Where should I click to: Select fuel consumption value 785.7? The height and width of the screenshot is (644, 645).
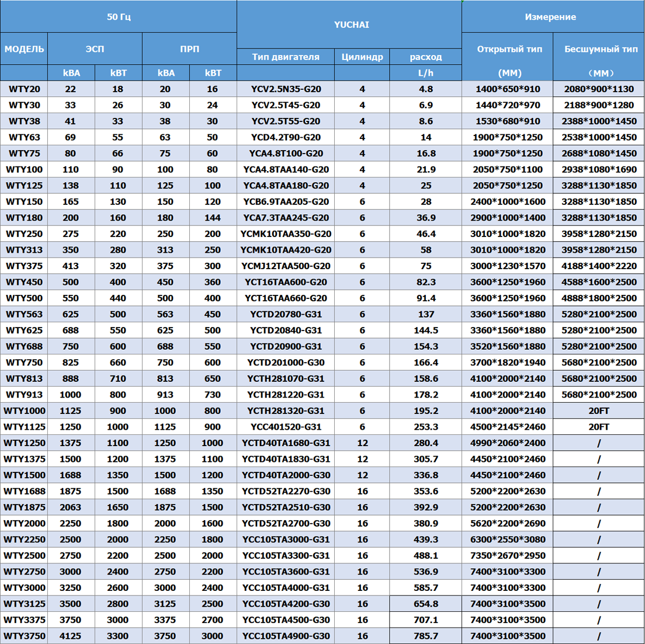coord(426,636)
